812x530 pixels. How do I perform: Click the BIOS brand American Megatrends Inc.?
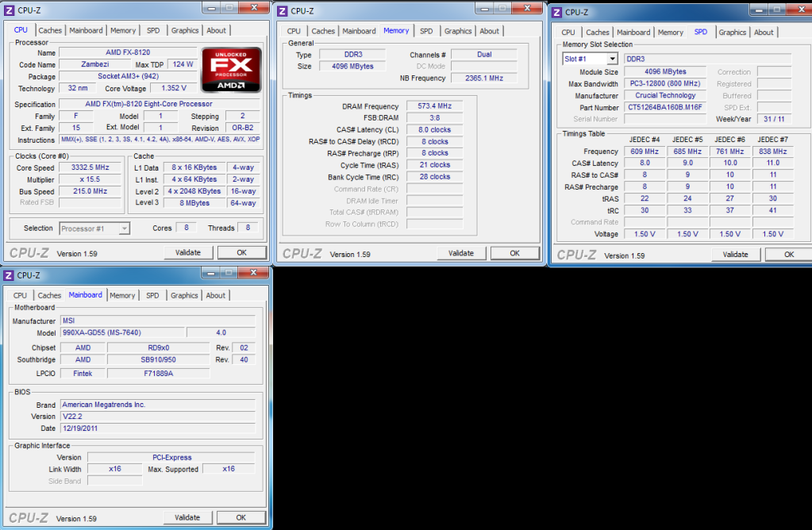point(158,405)
